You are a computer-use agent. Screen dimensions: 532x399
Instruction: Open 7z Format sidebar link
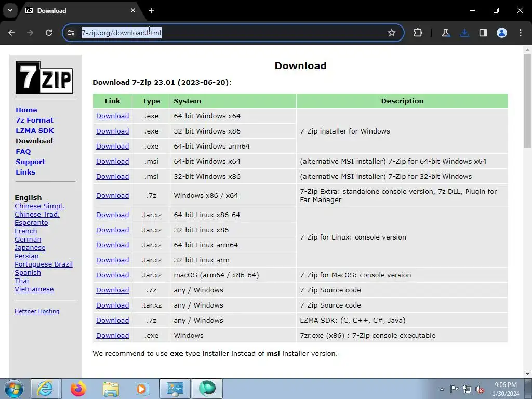tap(34, 120)
